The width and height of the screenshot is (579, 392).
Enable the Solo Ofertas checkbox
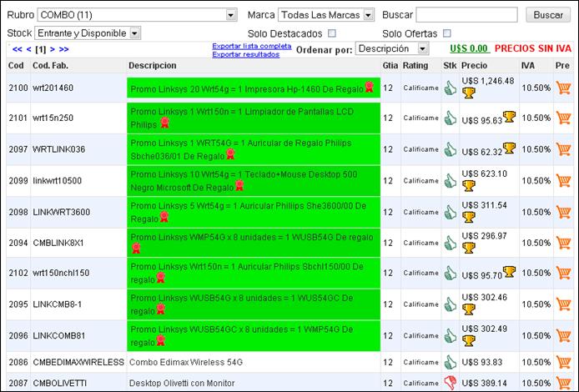tap(447, 33)
